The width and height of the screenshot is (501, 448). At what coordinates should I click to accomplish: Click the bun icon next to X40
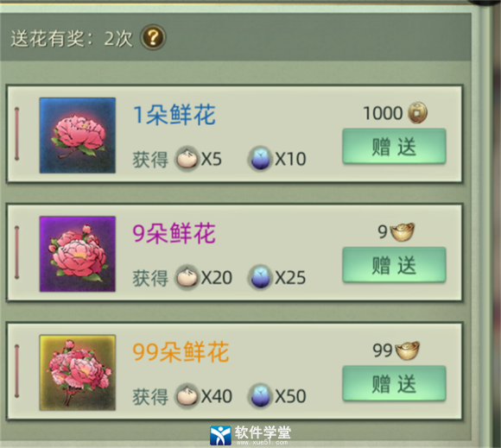187,395
